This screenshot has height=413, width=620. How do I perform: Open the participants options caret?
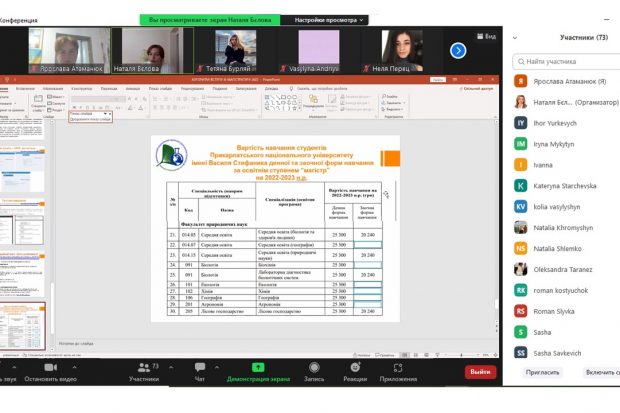click(x=171, y=367)
